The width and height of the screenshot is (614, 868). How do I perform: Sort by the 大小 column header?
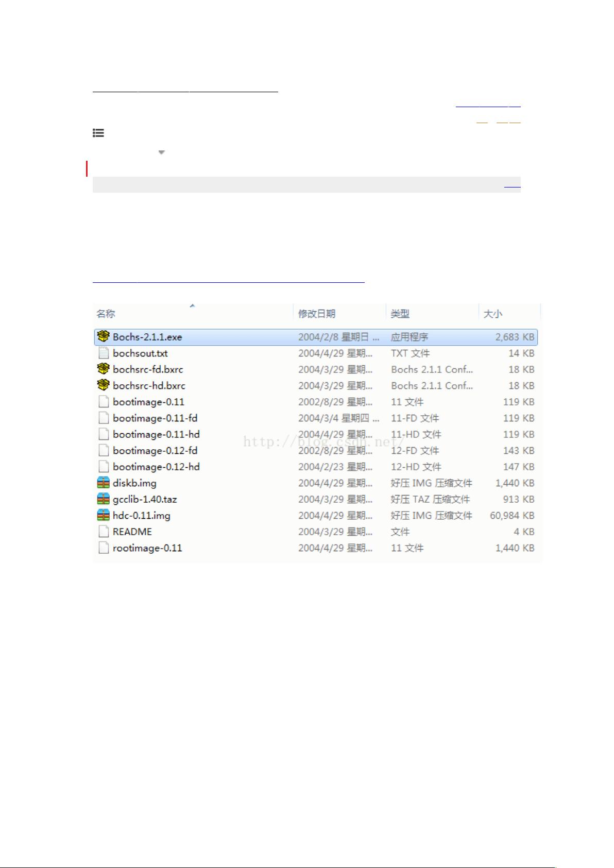(493, 314)
